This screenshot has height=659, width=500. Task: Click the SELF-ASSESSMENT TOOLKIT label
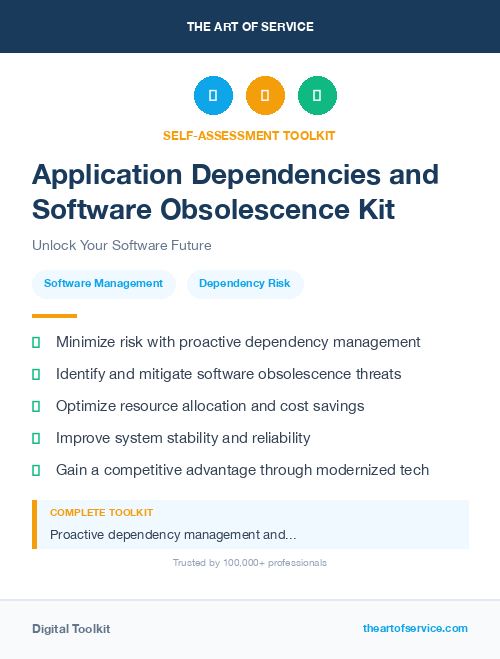pyautogui.click(x=249, y=136)
